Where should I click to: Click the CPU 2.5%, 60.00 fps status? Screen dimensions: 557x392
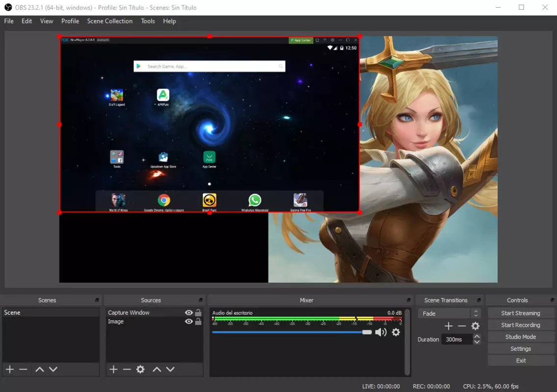491,386
